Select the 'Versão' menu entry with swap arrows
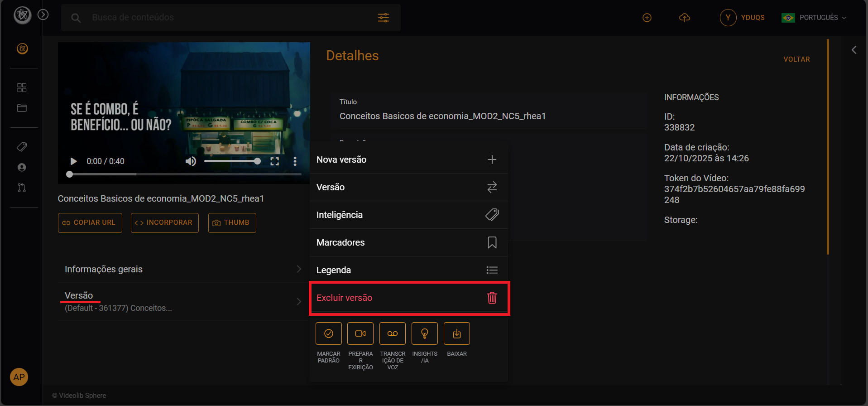The width and height of the screenshot is (868, 406). coord(409,187)
